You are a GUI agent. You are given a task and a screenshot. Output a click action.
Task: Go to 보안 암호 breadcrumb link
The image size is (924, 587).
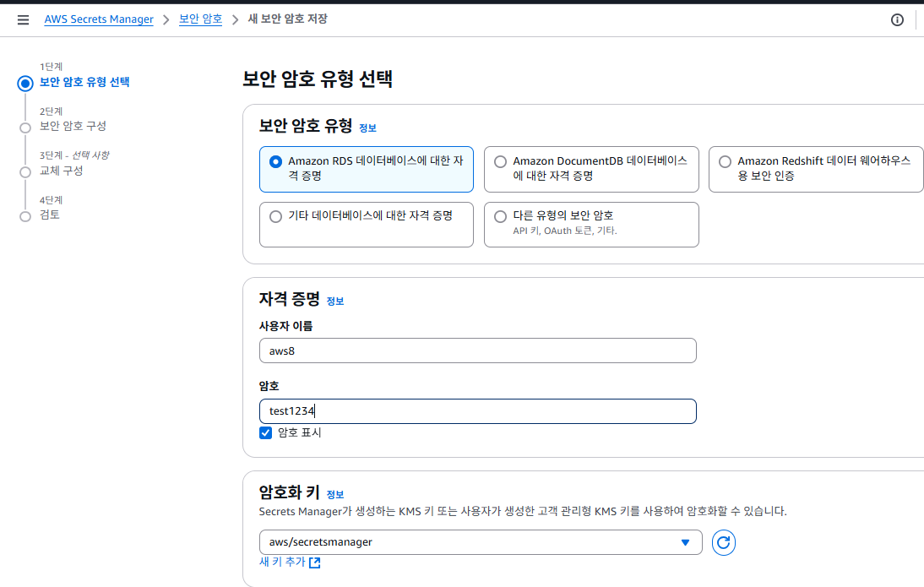pyautogui.click(x=200, y=19)
